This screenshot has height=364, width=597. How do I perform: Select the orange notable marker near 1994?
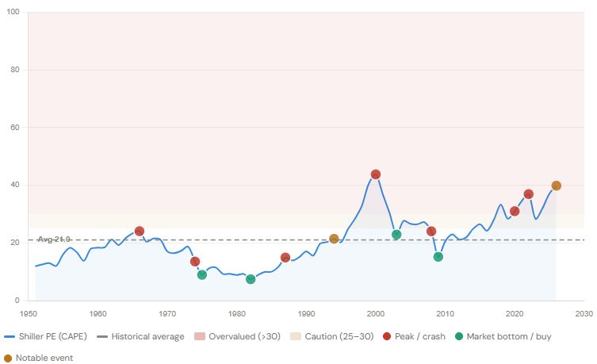334,239
